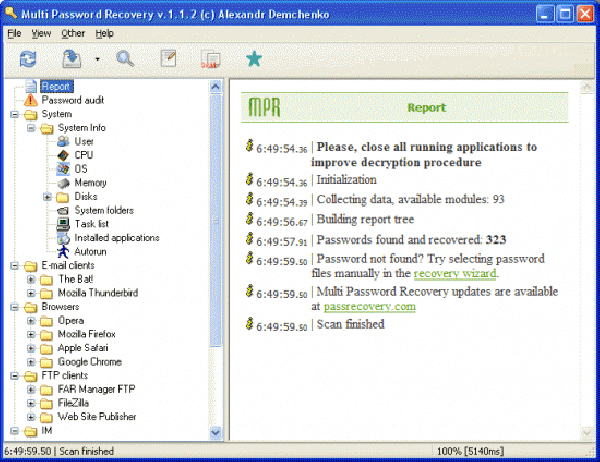The height and width of the screenshot is (462, 600).
Task: Select Password audit warning item
Action: click(x=72, y=100)
